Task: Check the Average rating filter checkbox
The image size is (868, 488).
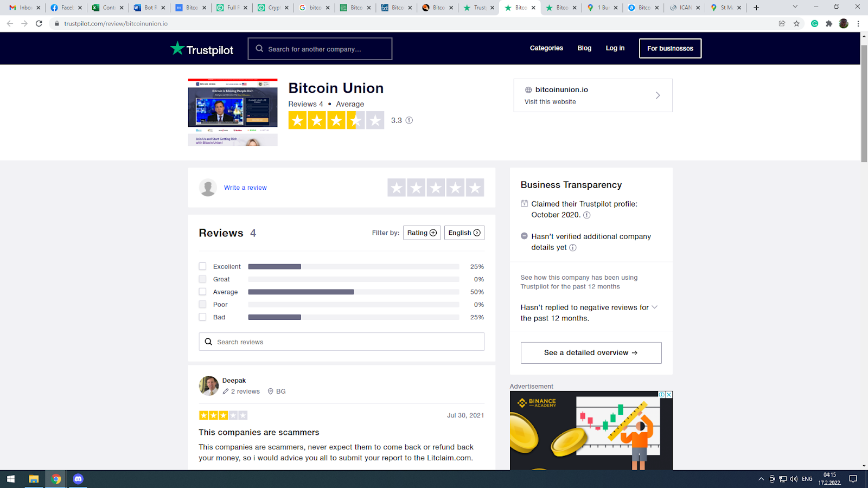Action: coord(202,292)
